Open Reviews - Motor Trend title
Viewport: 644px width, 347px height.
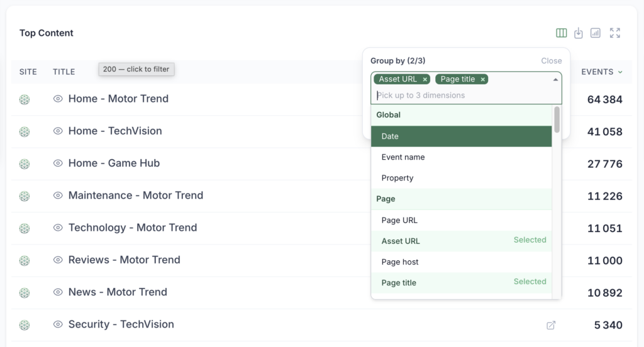(x=124, y=260)
